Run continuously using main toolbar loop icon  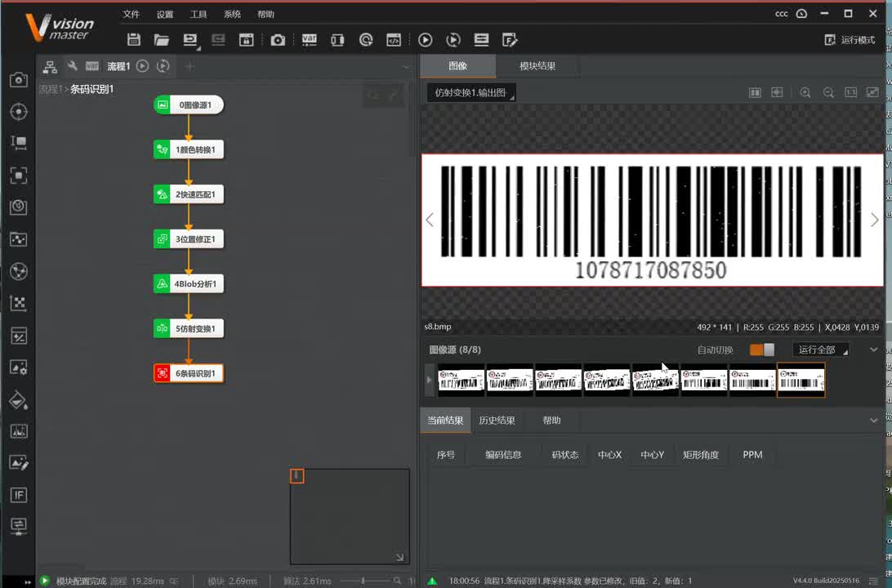453,40
